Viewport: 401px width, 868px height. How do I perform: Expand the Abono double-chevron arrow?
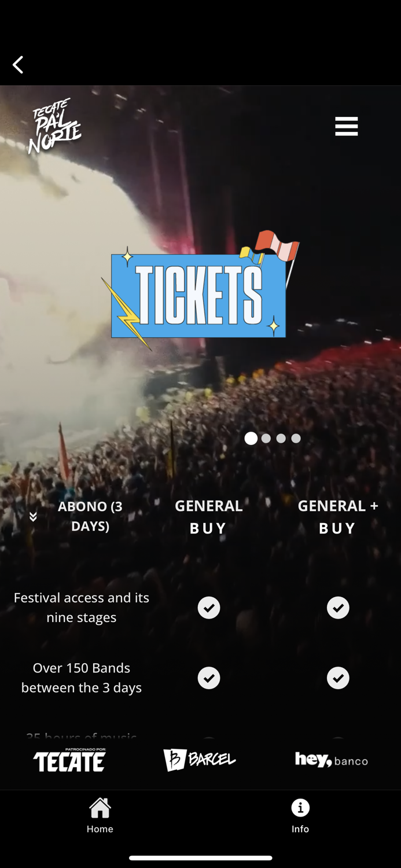[33, 516]
